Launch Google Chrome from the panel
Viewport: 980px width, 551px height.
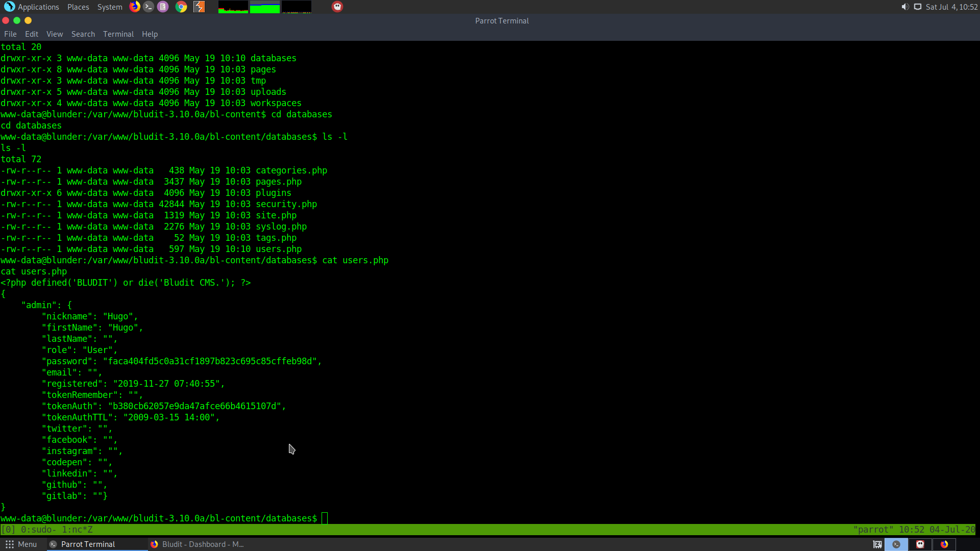tap(181, 7)
